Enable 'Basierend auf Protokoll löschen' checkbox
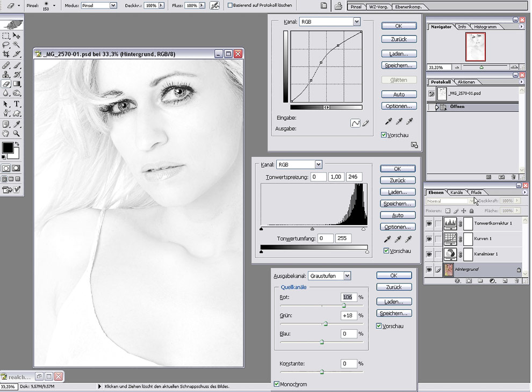This screenshot has width=532, height=392. coord(230,5)
